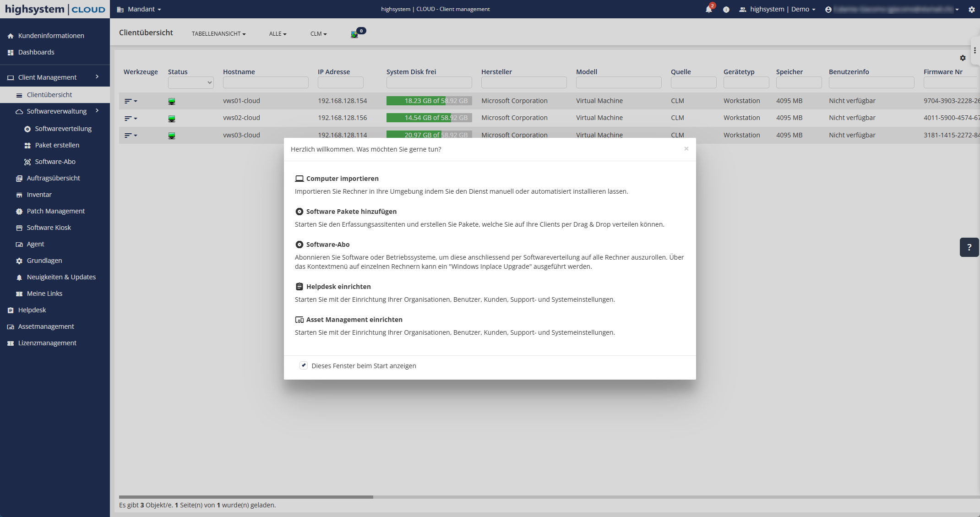Open Lizenzmanagement in sidebar
Viewport: 980px width, 517px height.
tap(47, 343)
